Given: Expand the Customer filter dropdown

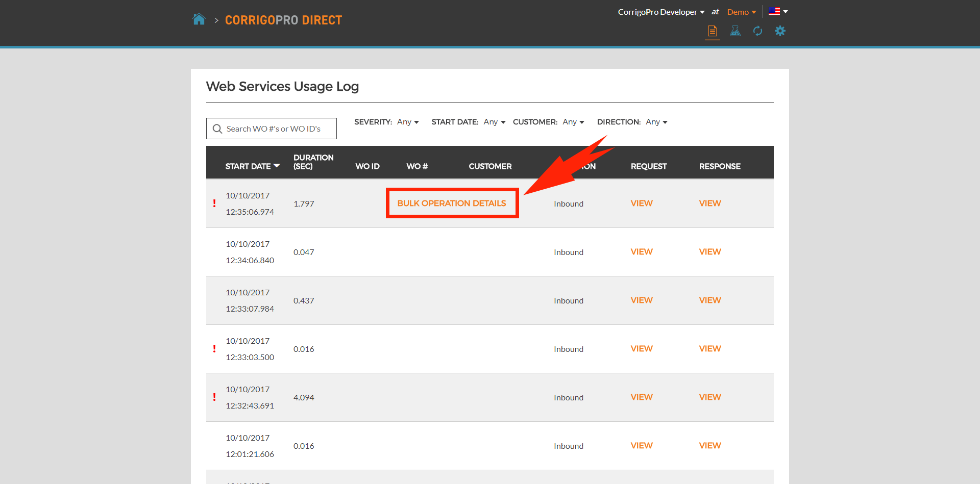Looking at the screenshot, I should click(x=573, y=122).
